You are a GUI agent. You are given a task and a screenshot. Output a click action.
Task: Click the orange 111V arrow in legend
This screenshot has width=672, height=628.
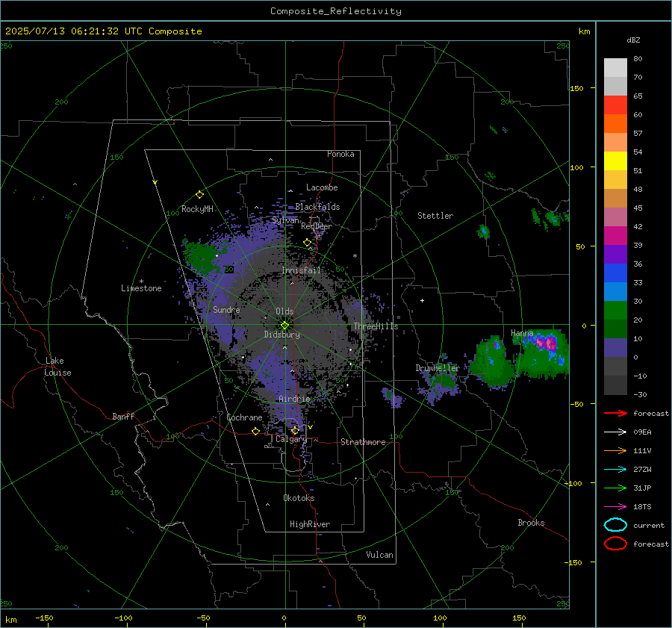point(615,450)
